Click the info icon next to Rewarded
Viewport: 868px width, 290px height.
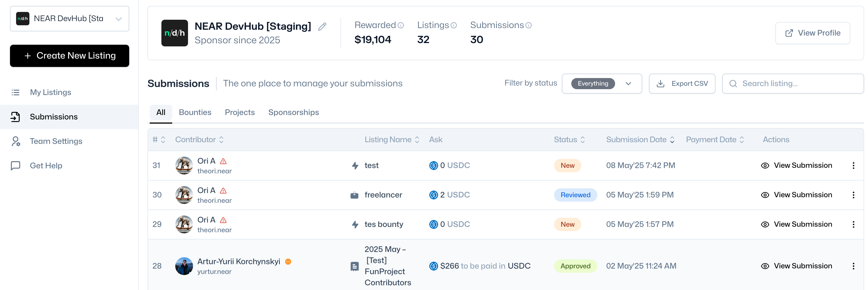[x=401, y=25]
